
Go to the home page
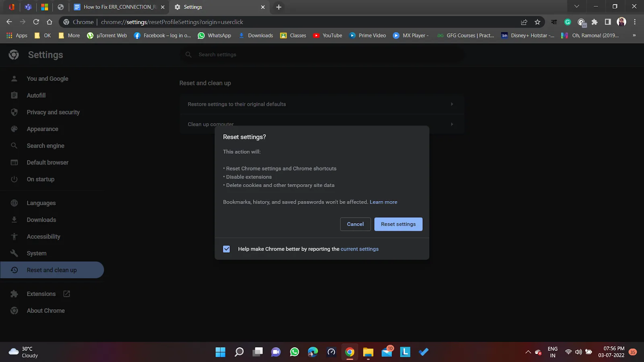[x=50, y=22]
